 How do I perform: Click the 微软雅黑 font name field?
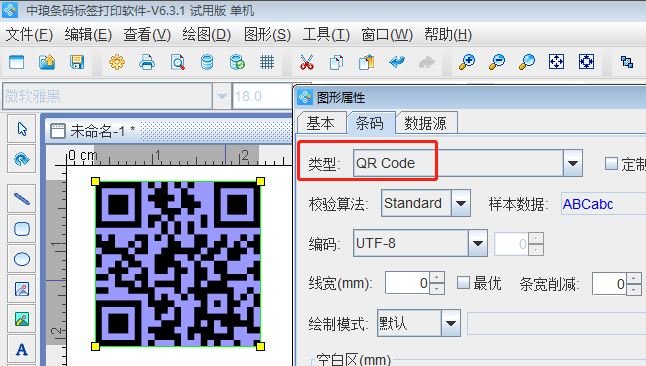[108, 96]
